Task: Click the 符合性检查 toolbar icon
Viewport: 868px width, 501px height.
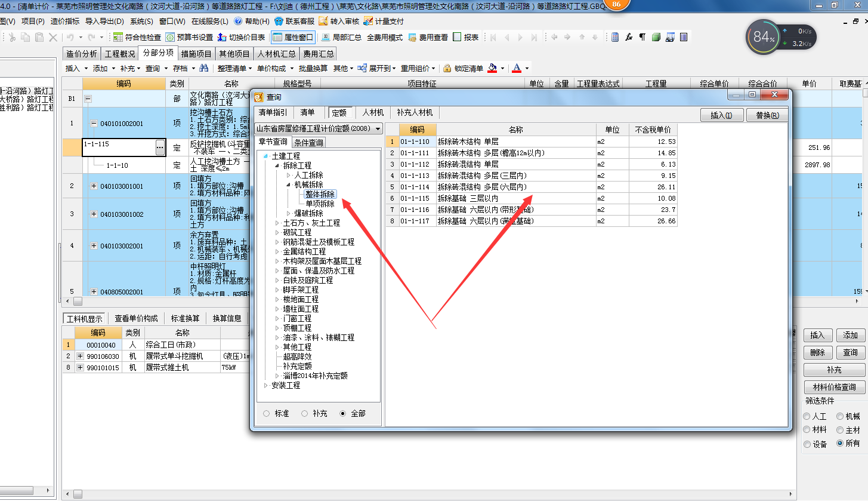Action: point(118,37)
